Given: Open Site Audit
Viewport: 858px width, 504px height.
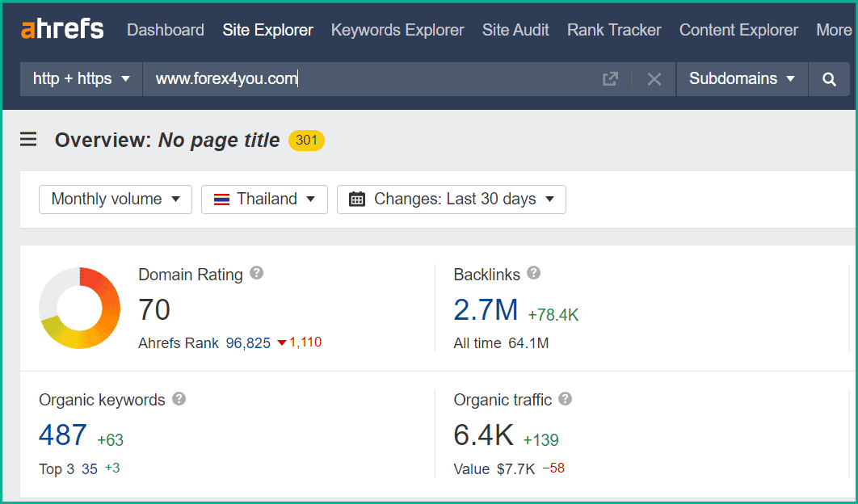Looking at the screenshot, I should point(515,30).
